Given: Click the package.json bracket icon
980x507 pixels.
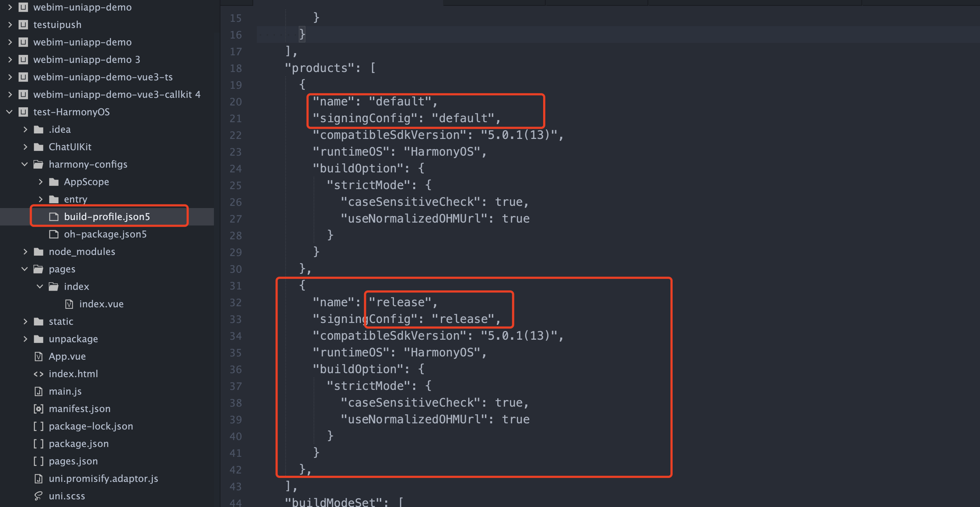Looking at the screenshot, I should [39, 444].
